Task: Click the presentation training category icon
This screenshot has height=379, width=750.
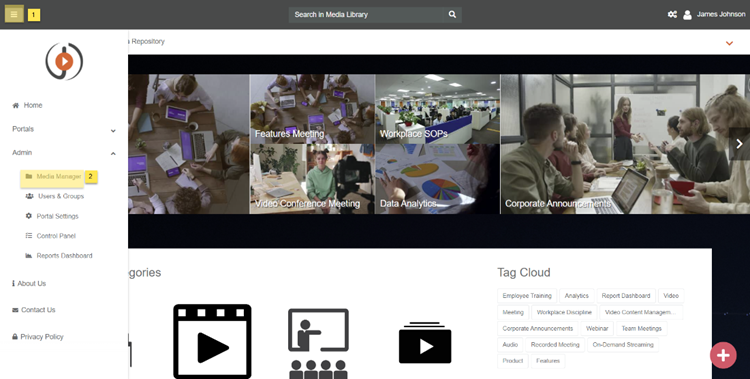Action: click(318, 344)
